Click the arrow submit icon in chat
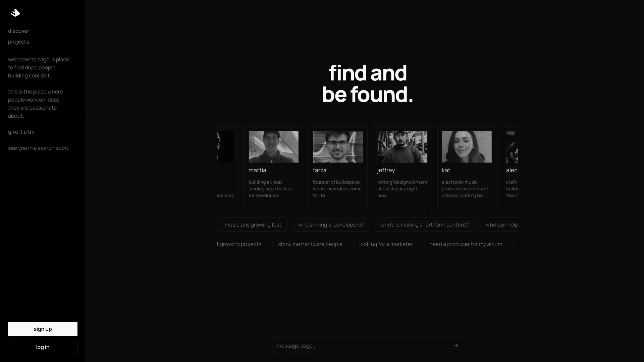644x362 pixels. point(456,346)
